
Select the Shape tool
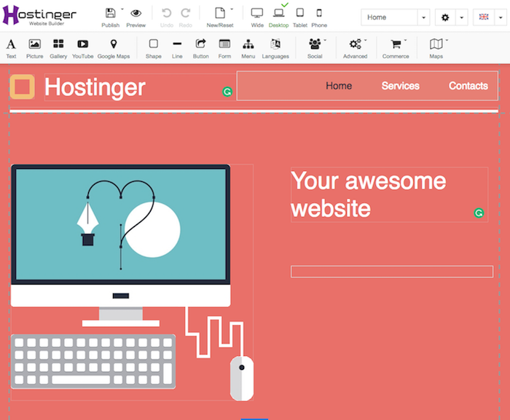pos(153,48)
